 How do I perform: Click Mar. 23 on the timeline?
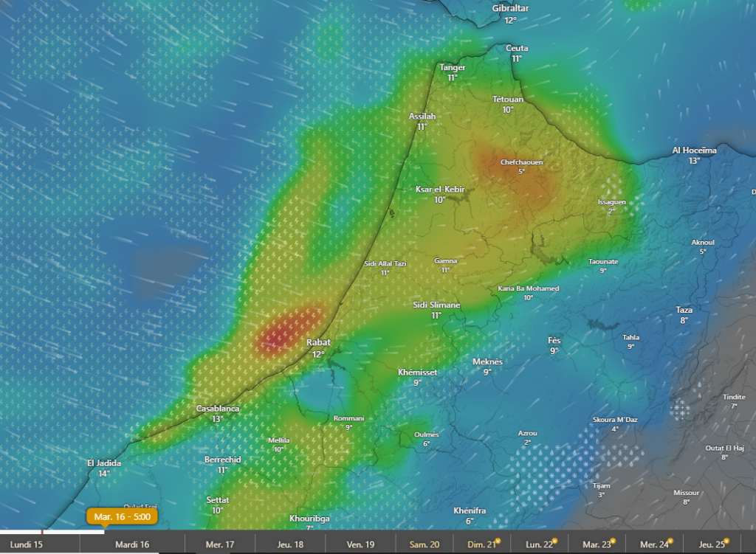tap(599, 544)
